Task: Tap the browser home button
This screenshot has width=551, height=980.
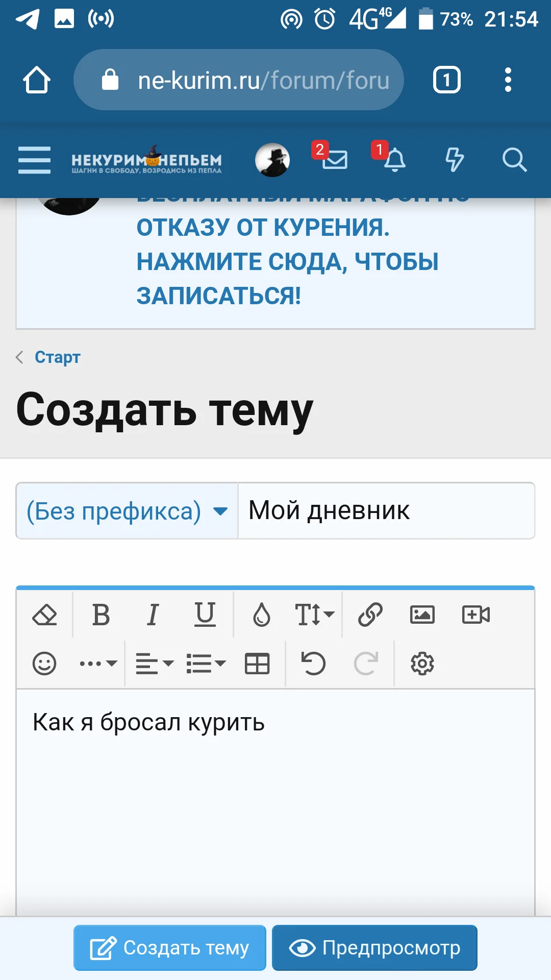Action: coord(37,80)
